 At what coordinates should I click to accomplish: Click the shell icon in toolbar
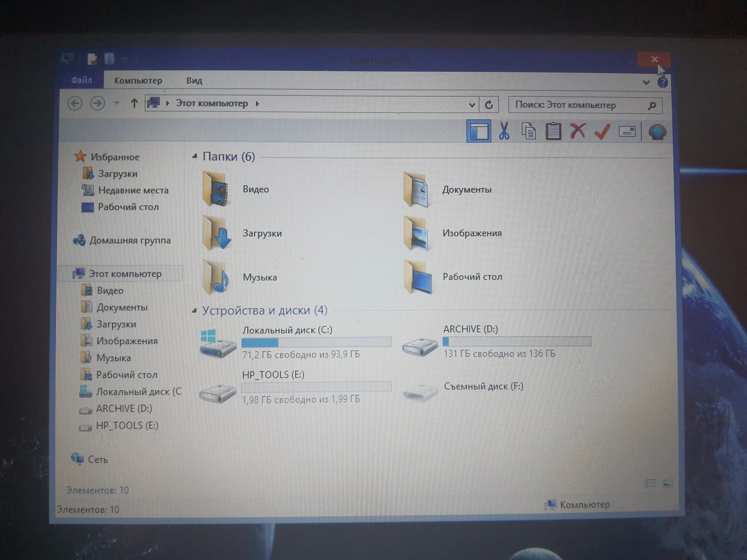(657, 132)
